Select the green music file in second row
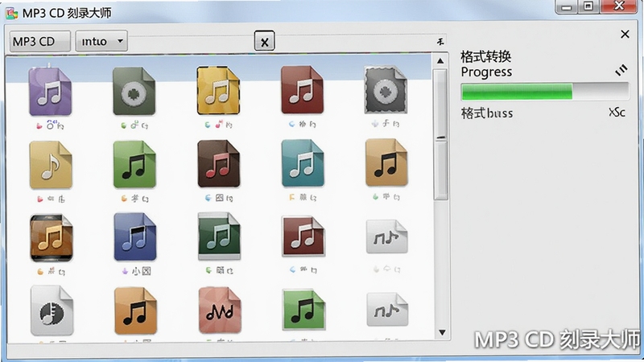 (134, 164)
